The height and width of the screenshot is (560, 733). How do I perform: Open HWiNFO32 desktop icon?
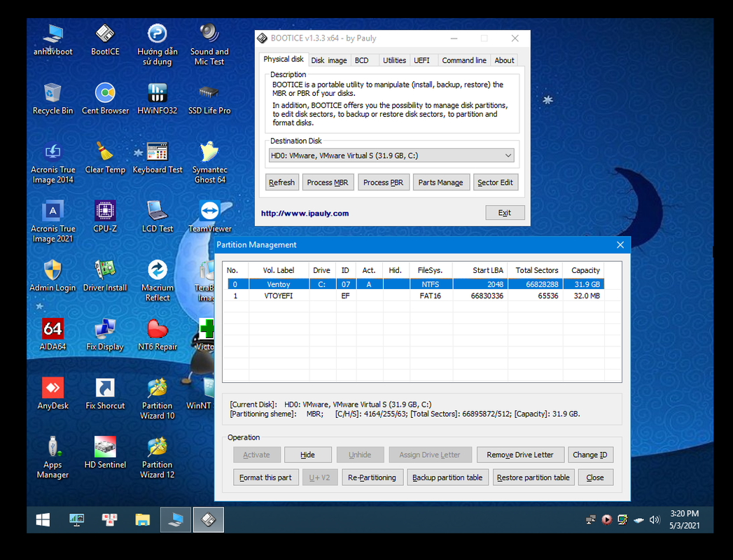tap(157, 99)
